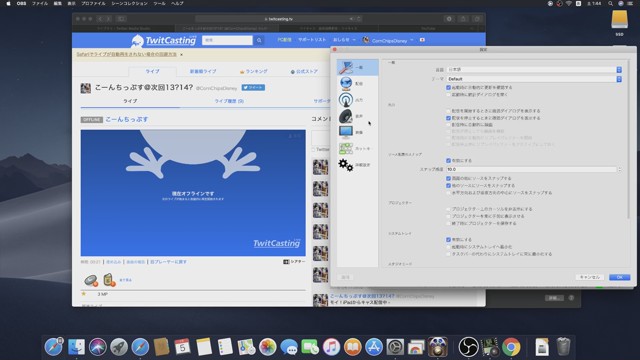This screenshot has width=640, height=360.
Task: Open iBooks from the Dock
Action: pyautogui.click(x=353, y=347)
